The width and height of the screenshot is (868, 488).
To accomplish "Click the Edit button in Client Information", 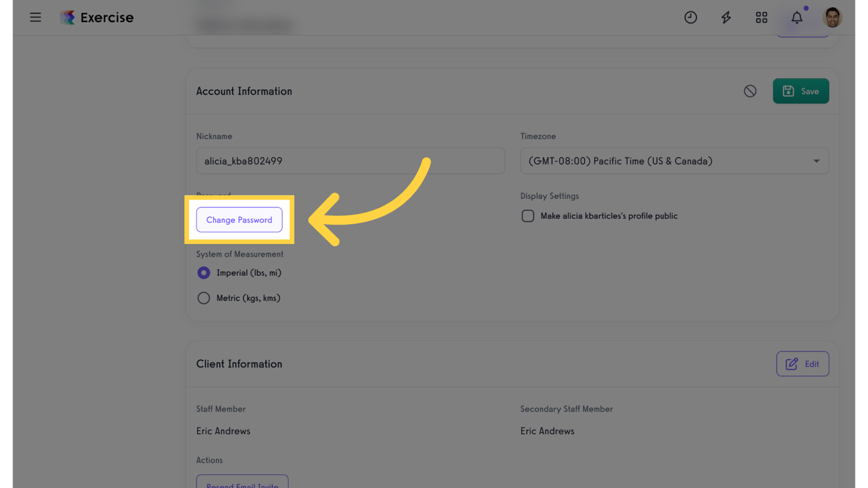I will [x=803, y=363].
